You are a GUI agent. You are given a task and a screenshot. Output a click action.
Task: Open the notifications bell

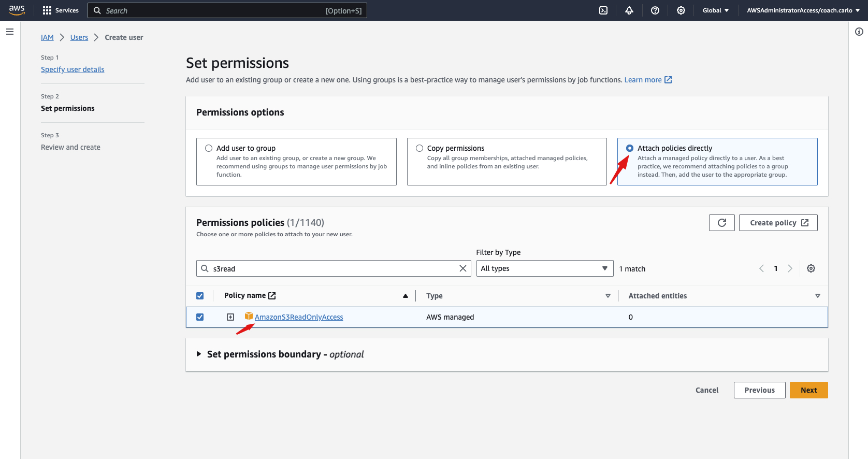pos(629,10)
